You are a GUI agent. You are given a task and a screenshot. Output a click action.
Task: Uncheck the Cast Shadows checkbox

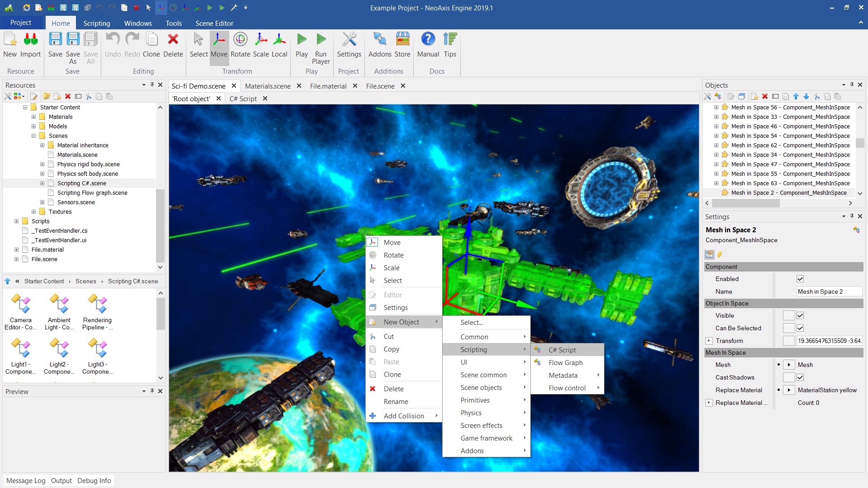point(800,378)
